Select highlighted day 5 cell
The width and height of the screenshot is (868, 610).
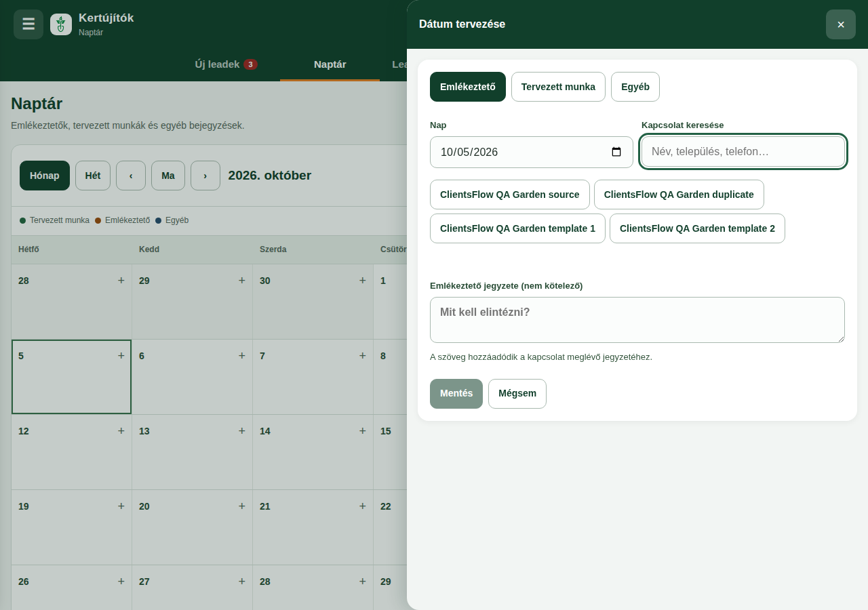[71, 377]
